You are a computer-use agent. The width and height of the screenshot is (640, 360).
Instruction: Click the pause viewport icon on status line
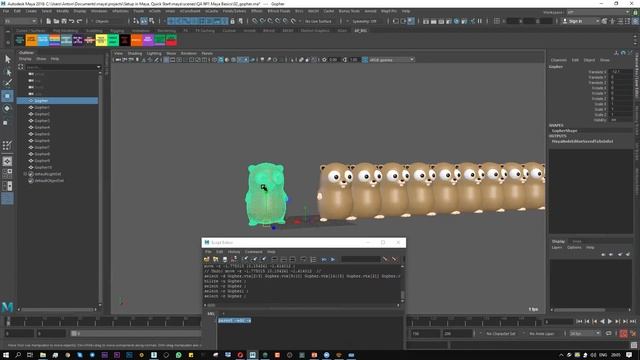pos(480,21)
